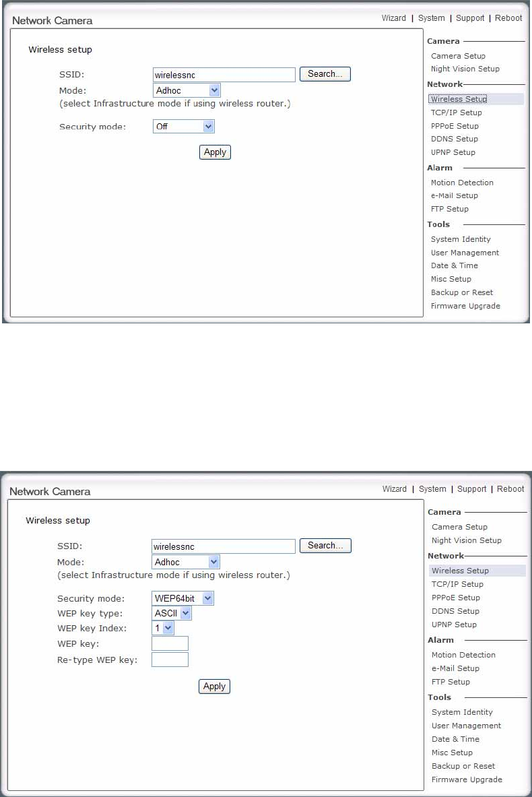Open Wizard in upper top menu

click(x=394, y=18)
